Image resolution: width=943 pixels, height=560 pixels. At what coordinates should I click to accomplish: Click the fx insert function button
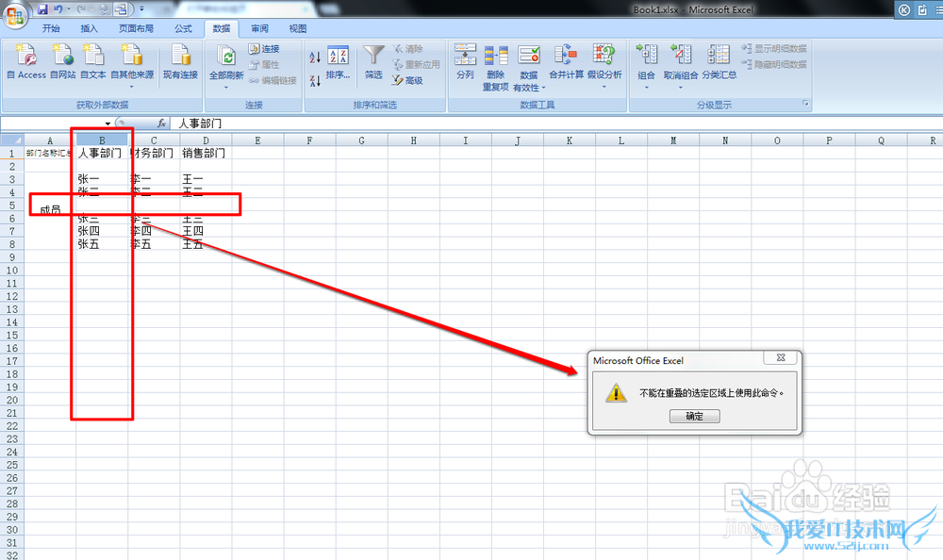coord(161,124)
